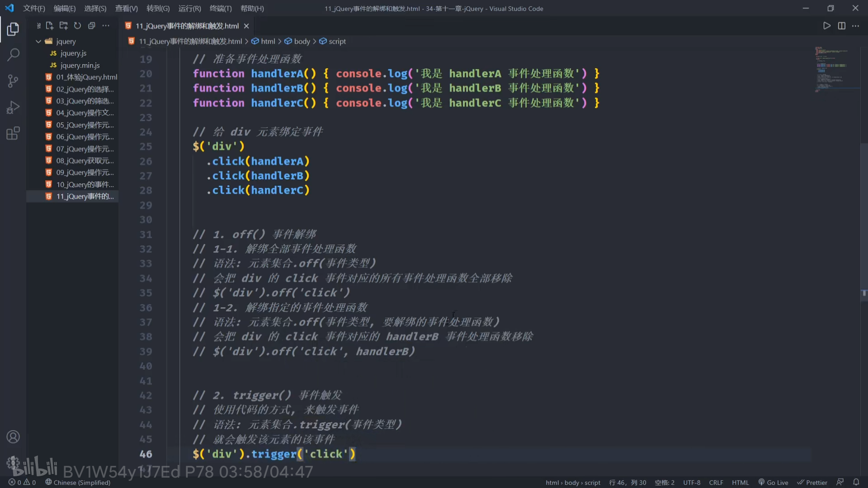The height and width of the screenshot is (488, 868).
Task: Split the editor to the right
Action: tap(841, 26)
